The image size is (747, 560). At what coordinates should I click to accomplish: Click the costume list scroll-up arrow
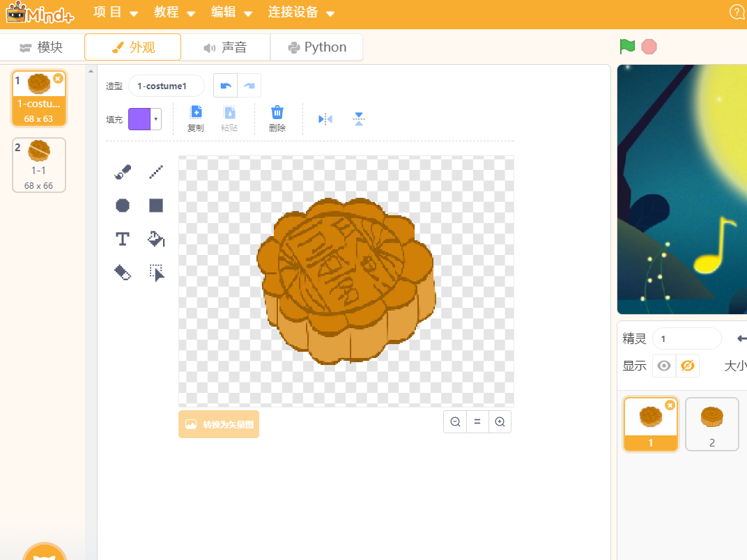tap(91, 72)
